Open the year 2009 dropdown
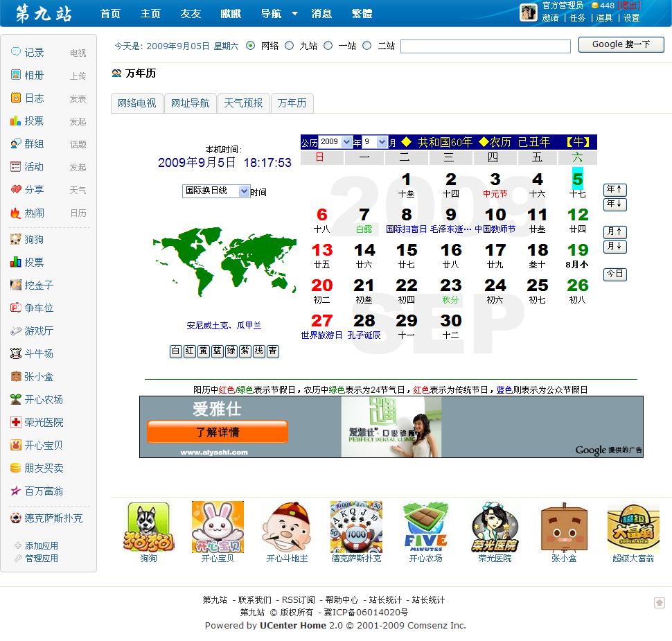 335,141
